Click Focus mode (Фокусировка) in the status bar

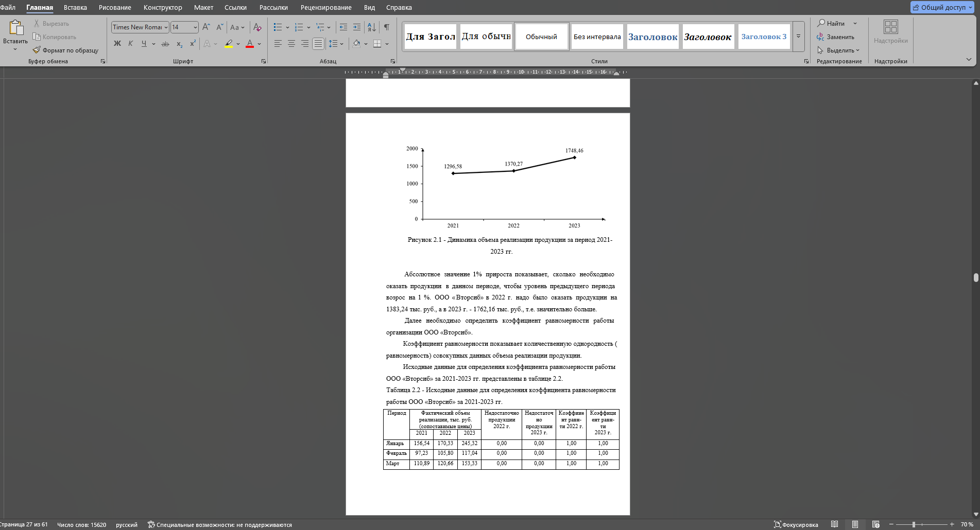(x=796, y=524)
